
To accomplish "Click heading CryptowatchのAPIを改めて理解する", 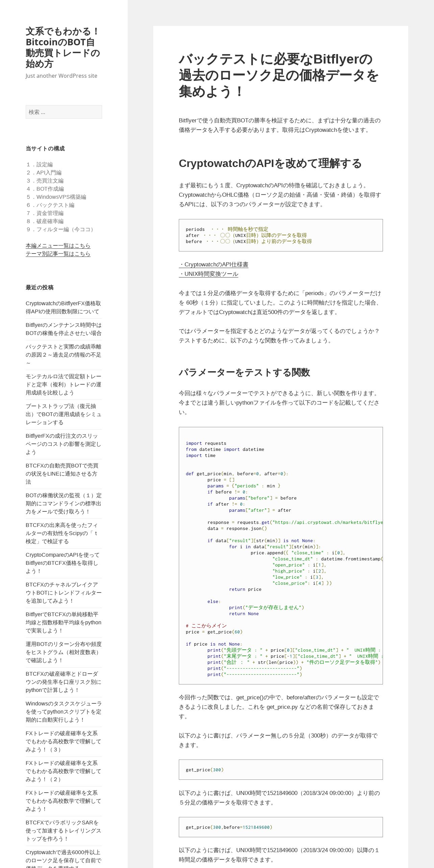I will click(270, 163).
